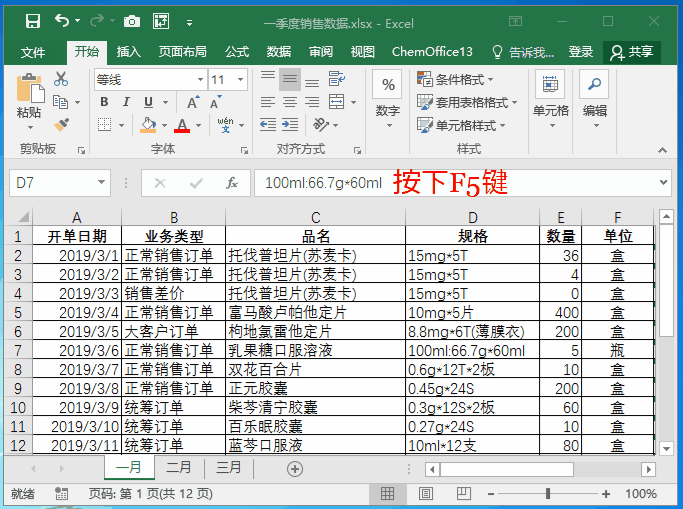Image resolution: width=683 pixels, height=509 pixels.
Task: Open the 文件 menu
Action: 33,53
